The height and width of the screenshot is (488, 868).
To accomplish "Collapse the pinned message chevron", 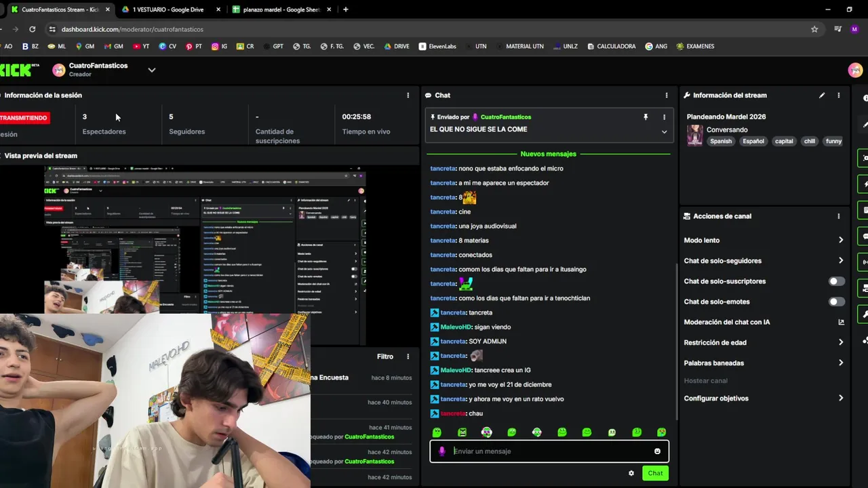I will [x=664, y=132].
